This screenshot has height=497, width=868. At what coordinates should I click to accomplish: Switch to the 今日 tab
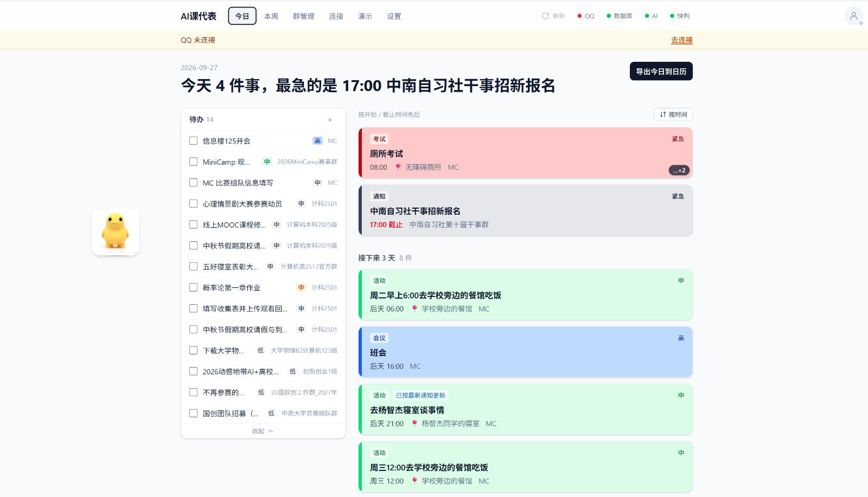[x=242, y=16]
